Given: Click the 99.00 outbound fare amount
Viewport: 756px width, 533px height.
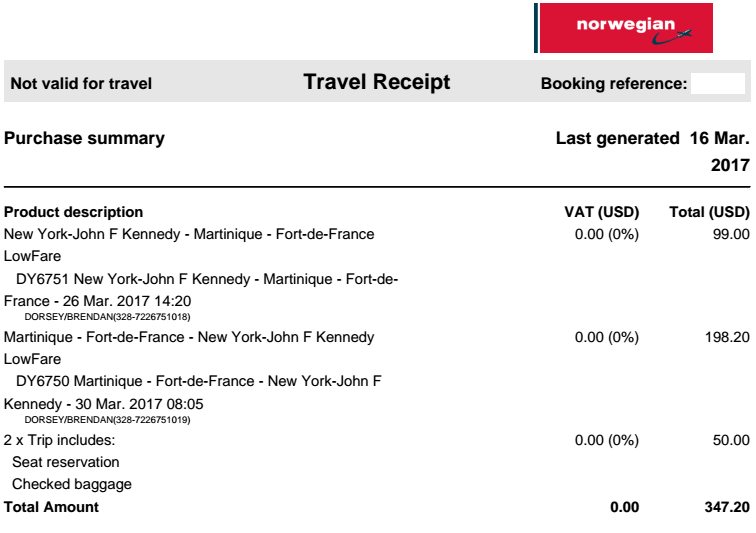Looking at the screenshot, I should [x=731, y=234].
